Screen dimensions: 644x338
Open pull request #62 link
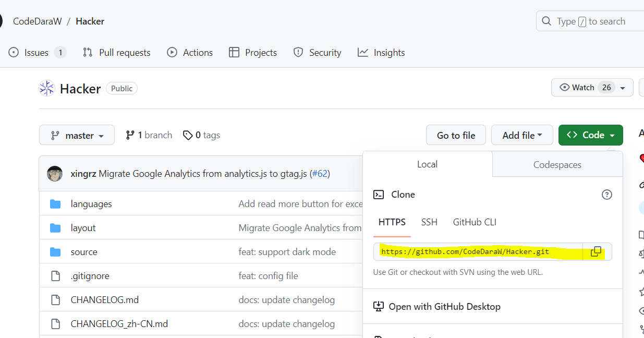(x=320, y=174)
